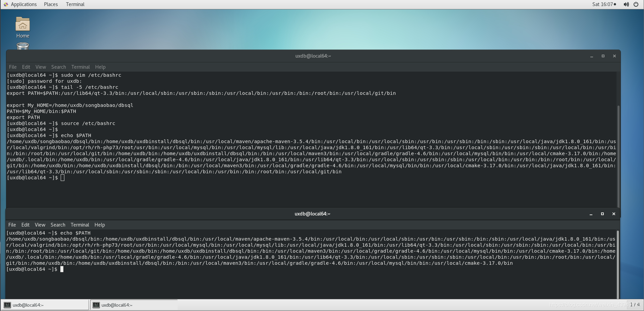
Task: Click the Trash icon on desktop
Action: point(23,46)
